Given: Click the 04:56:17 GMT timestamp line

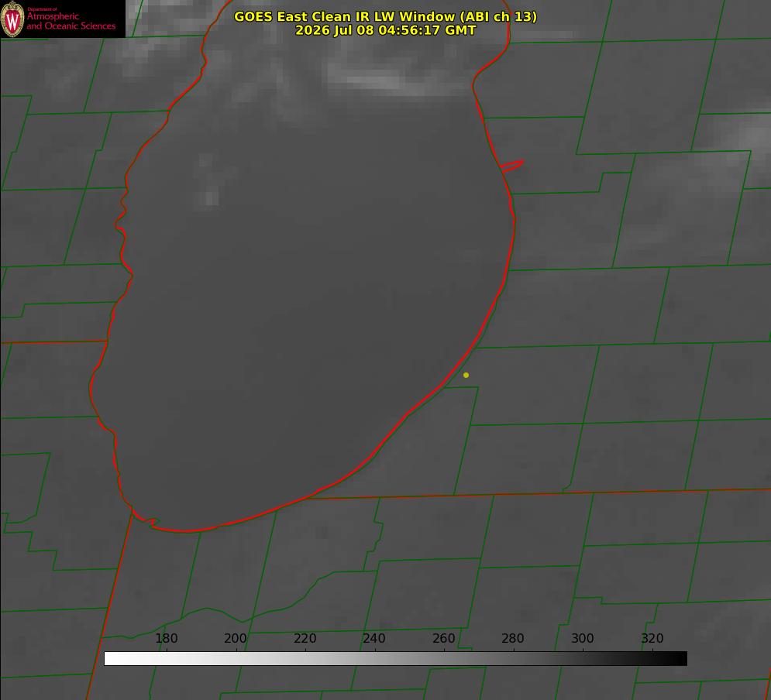Looking at the screenshot, I should click(x=386, y=30).
